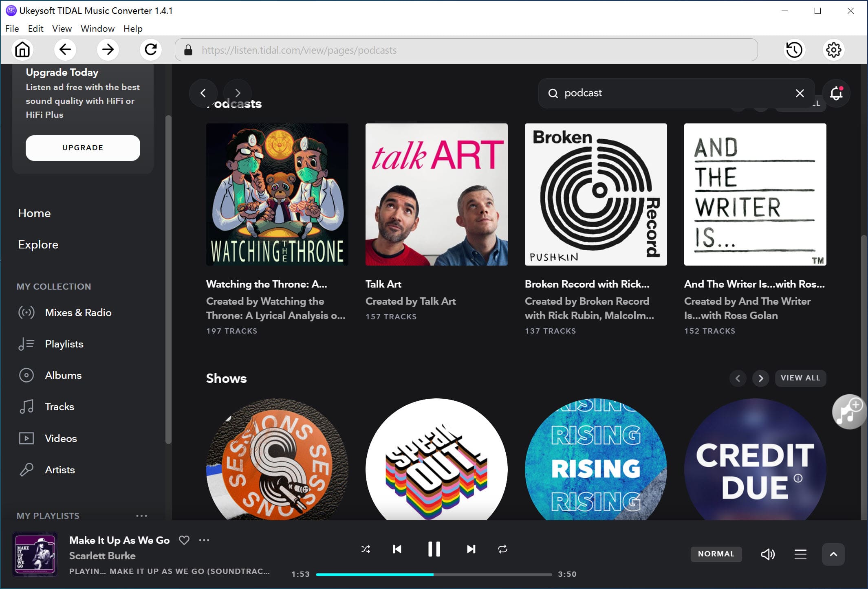This screenshot has height=589, width=868.
Task: Open Watching the Throne podcast cover
Action: pyautogui.click(x=277, y=194)
